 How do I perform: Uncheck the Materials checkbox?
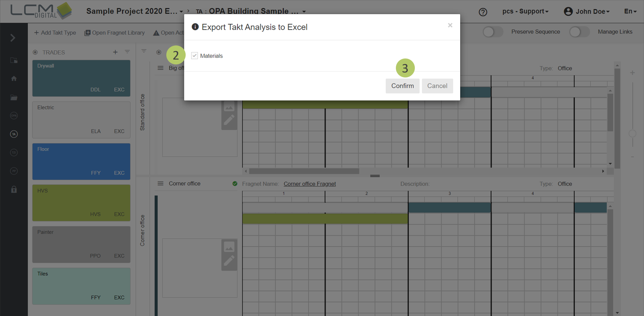click(x=195, y=56)
